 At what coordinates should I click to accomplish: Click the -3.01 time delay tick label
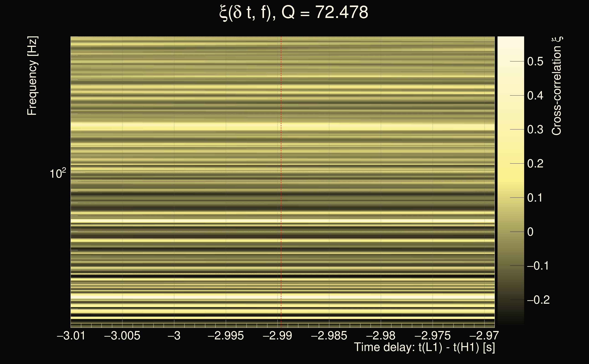tap(71, 336)
